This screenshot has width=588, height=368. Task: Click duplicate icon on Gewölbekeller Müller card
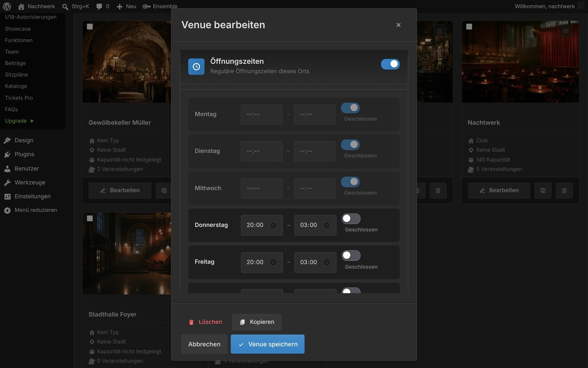click(164, 191)
